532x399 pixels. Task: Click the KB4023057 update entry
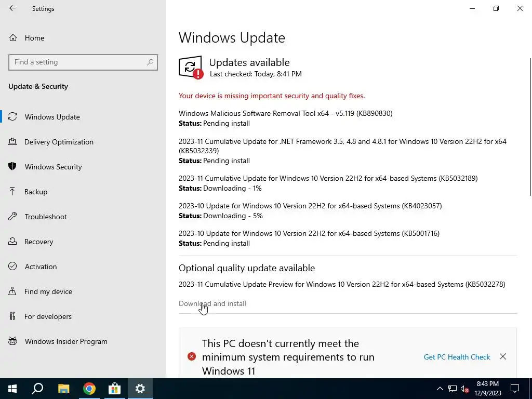point(310,206)
